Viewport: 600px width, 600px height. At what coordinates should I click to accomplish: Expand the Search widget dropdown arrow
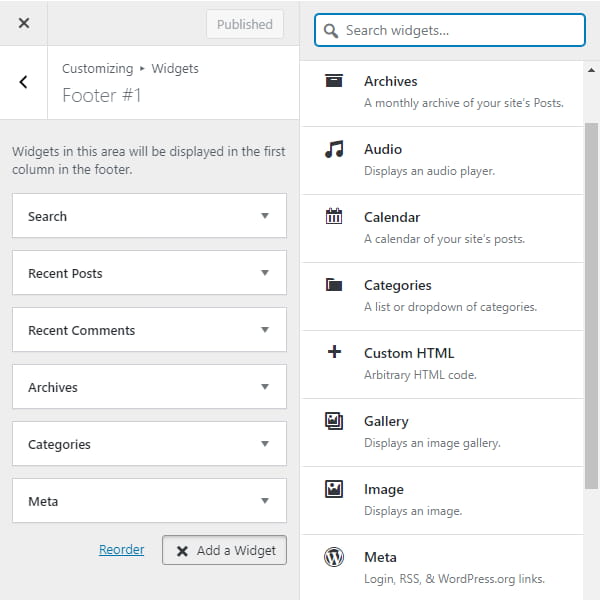[265, 216]
